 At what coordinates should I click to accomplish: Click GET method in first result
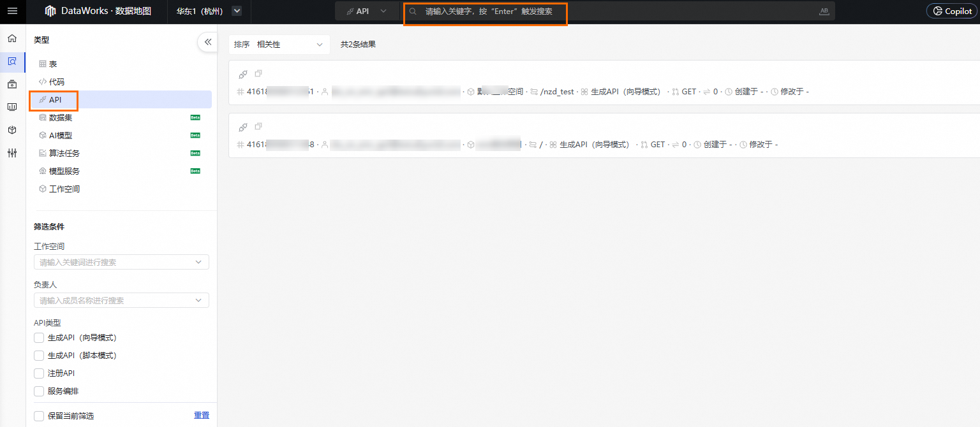coord(689,92)
